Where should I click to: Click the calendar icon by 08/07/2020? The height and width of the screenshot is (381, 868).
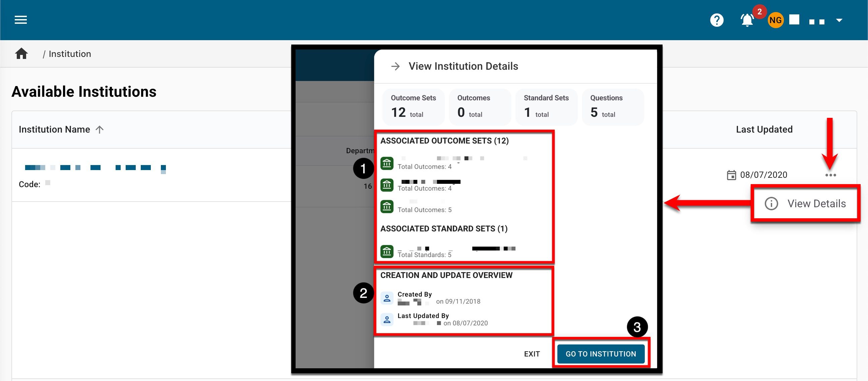731,175
